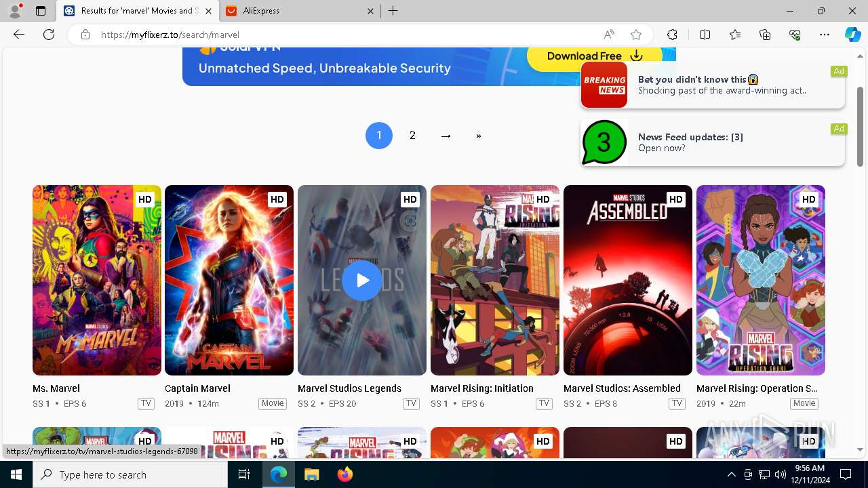Screen dimensions: 868x488
Task: Launch Firefox from taskbar
Action: pos(344,474)
